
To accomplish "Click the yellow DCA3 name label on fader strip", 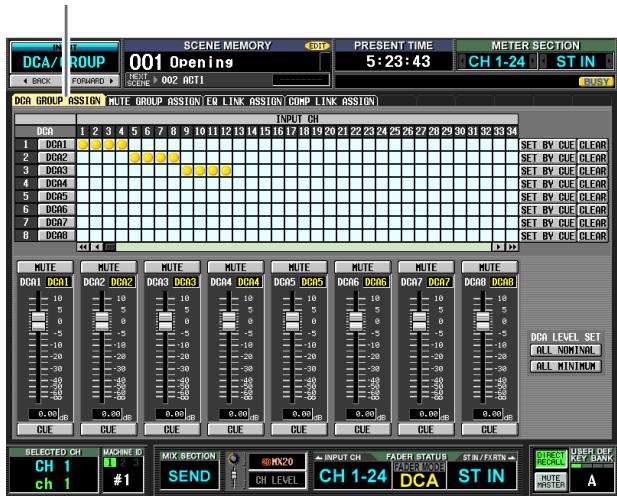I will coord(186,282).
